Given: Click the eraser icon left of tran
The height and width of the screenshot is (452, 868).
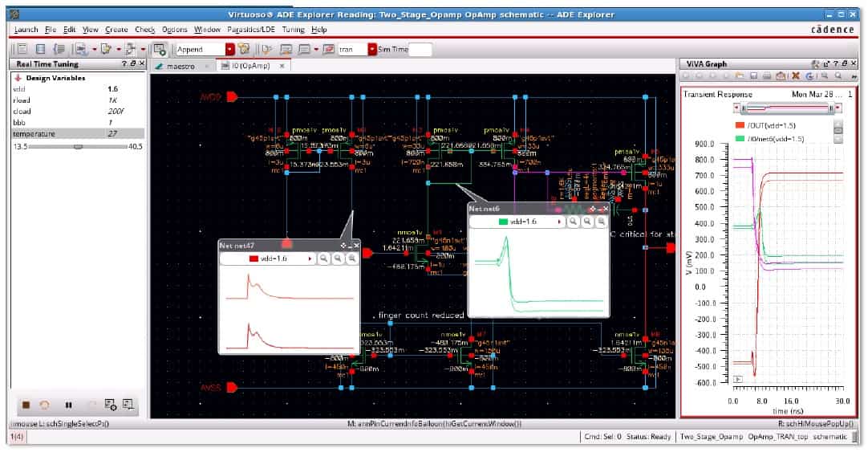Looking at the screenshot, I should [328, 49].
